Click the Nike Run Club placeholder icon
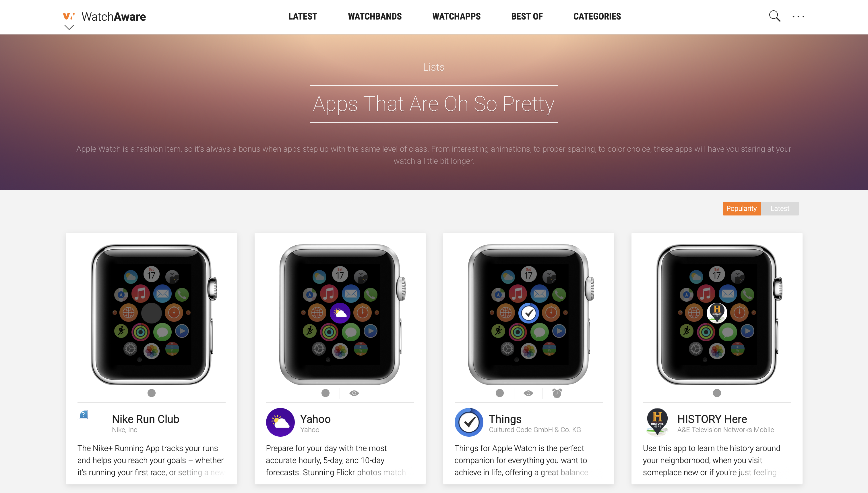 [x=83, y=415]
